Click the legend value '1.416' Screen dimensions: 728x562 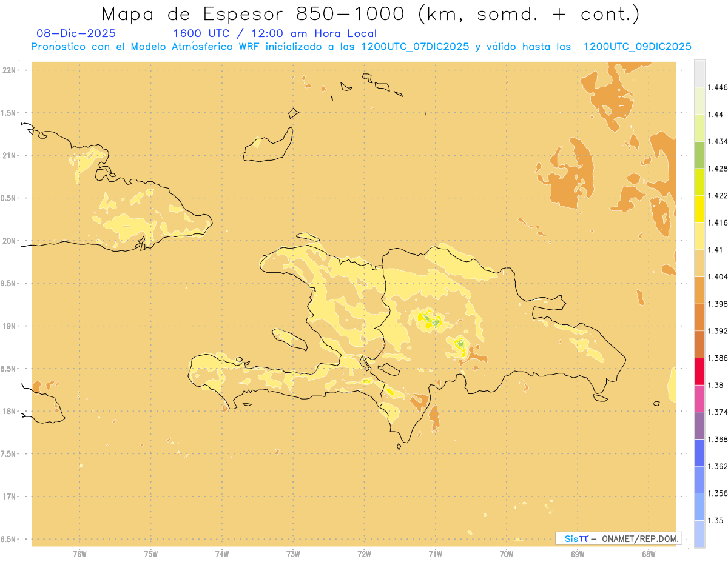click(x=718, y=222)
